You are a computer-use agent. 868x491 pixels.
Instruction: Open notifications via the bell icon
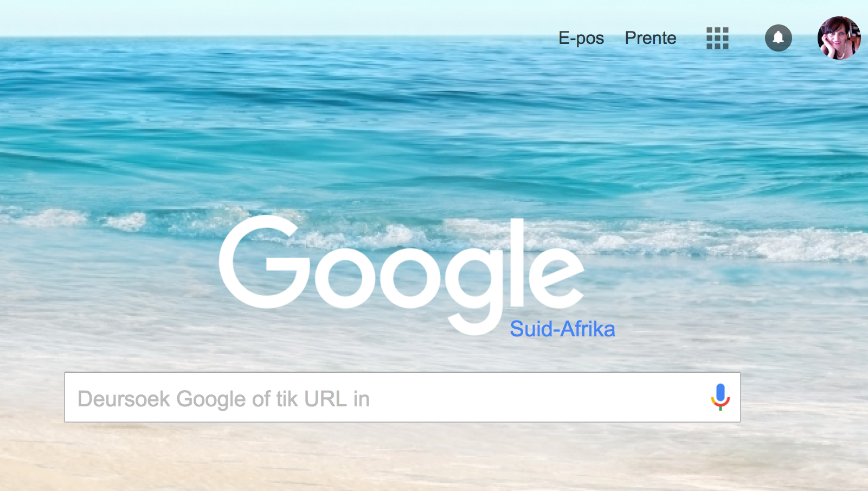coord(779,38)
